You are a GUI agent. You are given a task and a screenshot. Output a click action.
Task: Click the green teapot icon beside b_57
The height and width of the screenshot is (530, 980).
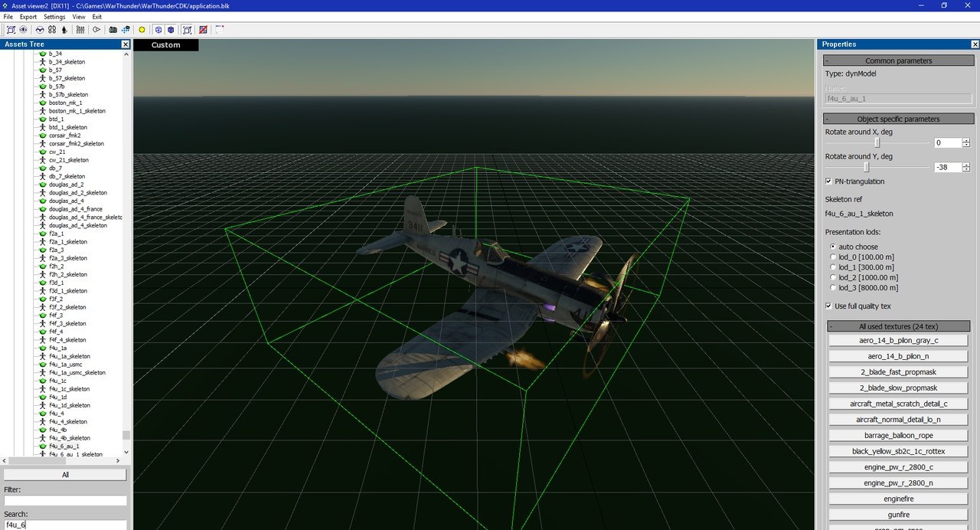43,70
